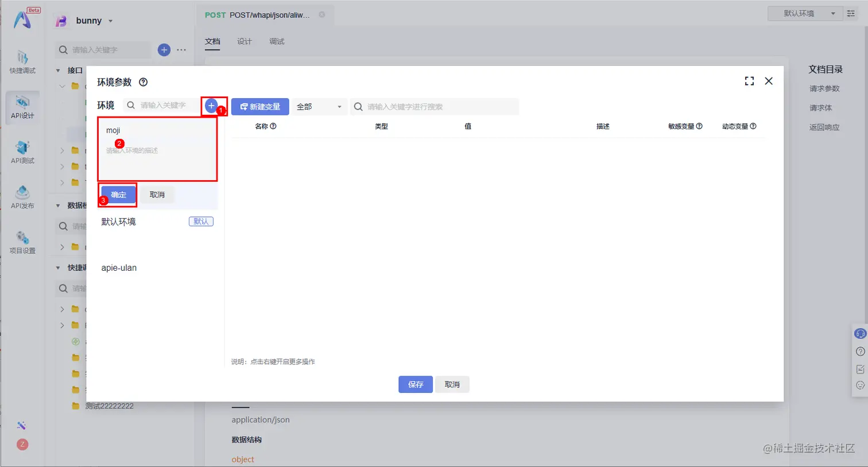Click the help icon beside 环境参数 title
868x467 pixels.
(144, 82)
